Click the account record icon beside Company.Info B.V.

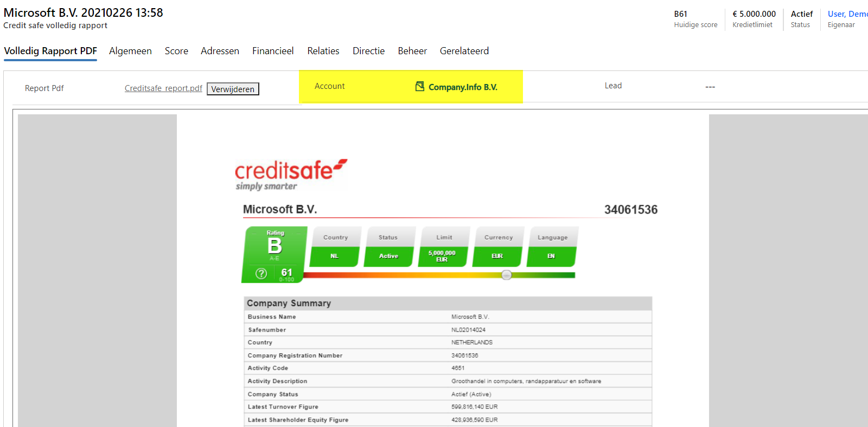pyautogui.click(x=419, y=86)
